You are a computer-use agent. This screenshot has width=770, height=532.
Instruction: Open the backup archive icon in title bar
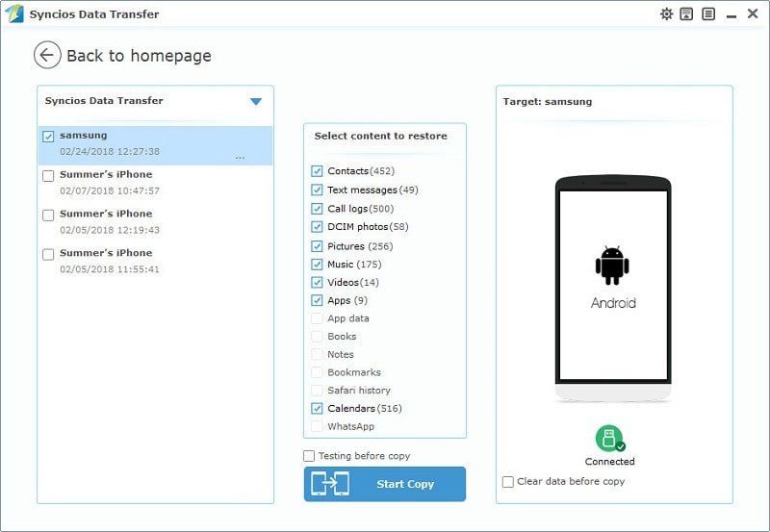coord(686,13)
